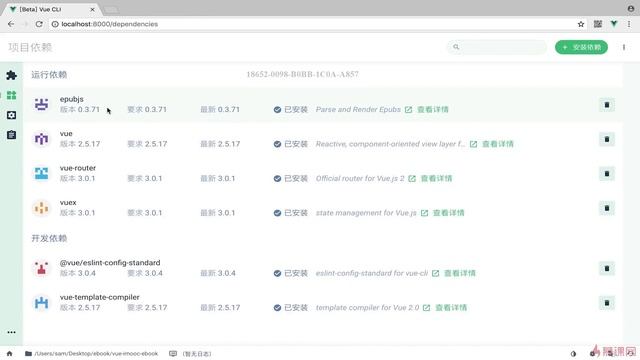View details link for vuex
The width and height of the screenshot is (640, 360).
coord(449,213)
